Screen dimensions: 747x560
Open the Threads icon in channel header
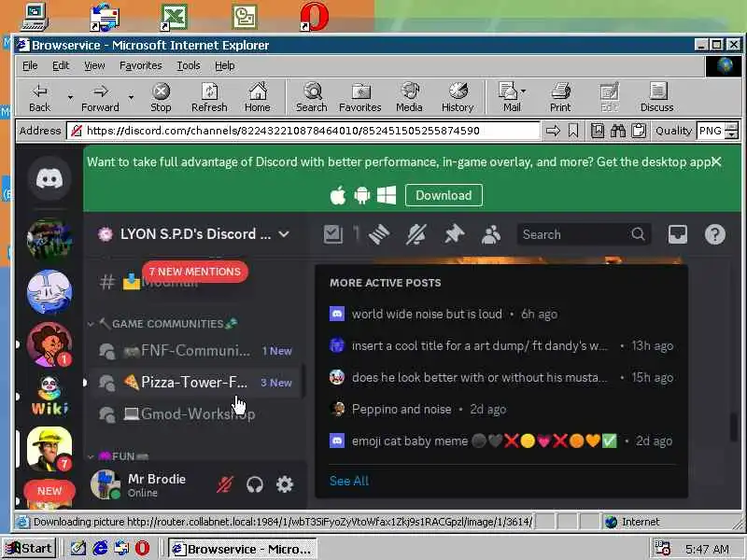379,234
